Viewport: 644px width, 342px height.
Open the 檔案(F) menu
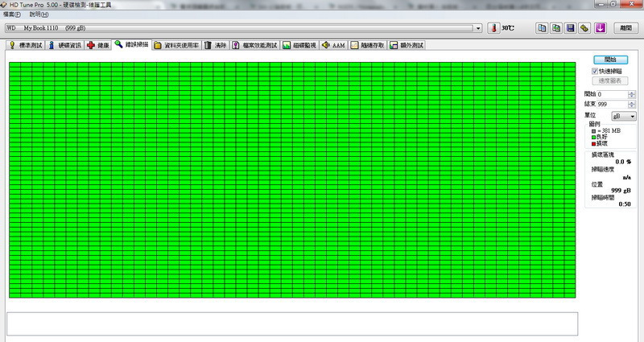(x=11, y=14)
